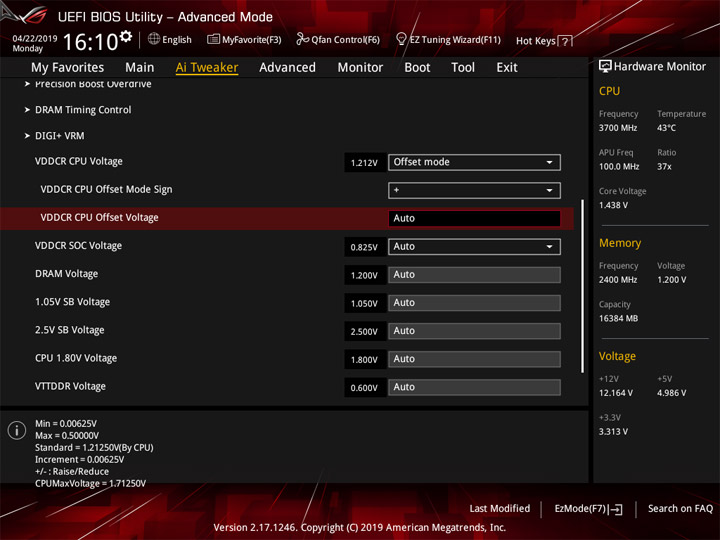Click the VDDCR CPU Offset Voltage label
Image resolution: width=720 pixels, height=540 pixels.
click(x=99, y=218)
